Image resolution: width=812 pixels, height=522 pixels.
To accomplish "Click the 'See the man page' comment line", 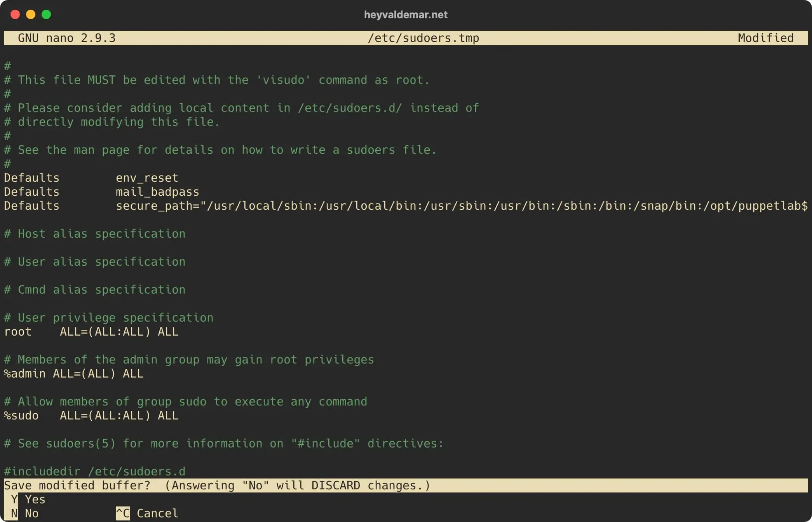I will point(220,150).
